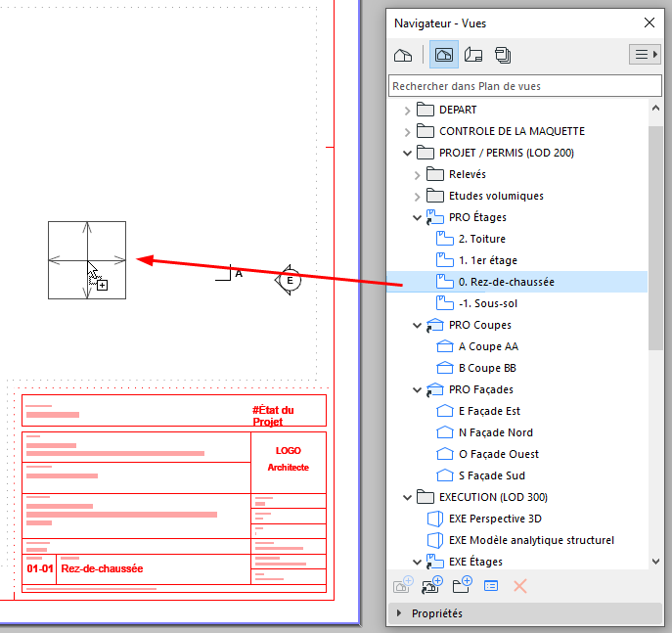Open the Navigator options menu button
Screen dimensions: 672x633
tap(645, 55)
